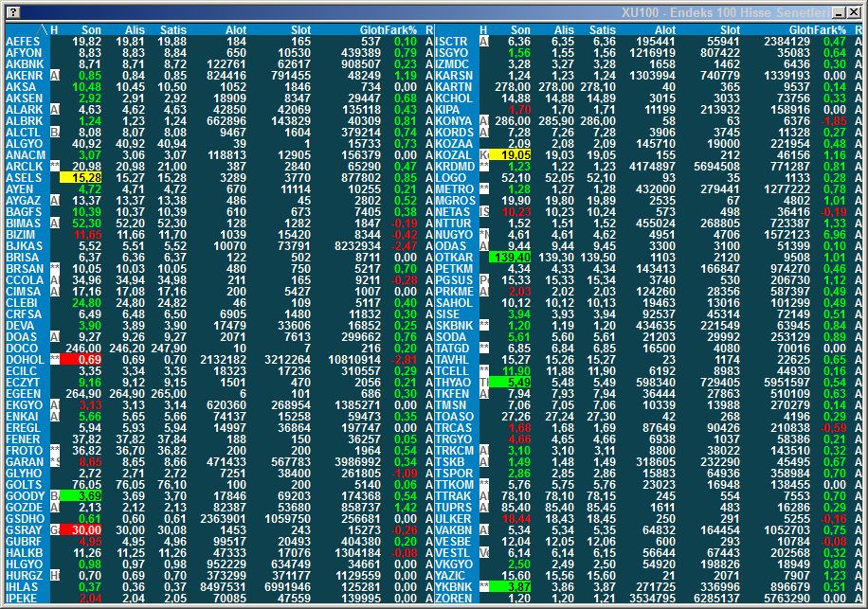Click the KARTN Satis price 278,10
868x609 pixels.
coord(598,87)
